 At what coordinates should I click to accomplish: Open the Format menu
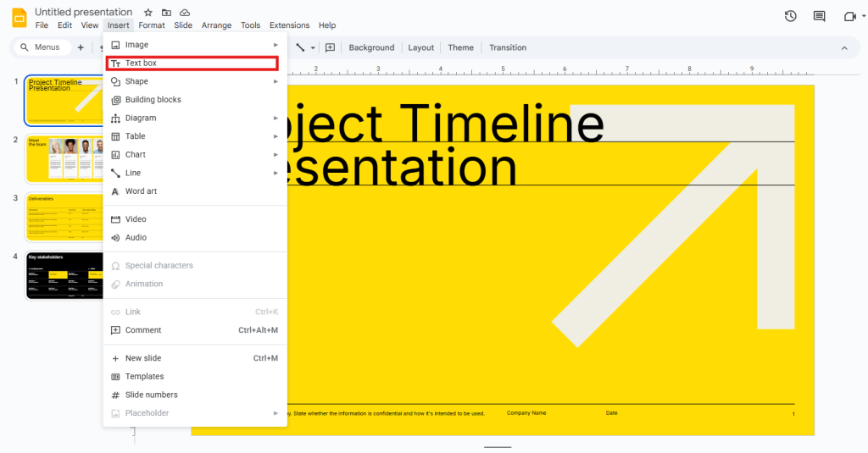[x=152, y=25]
